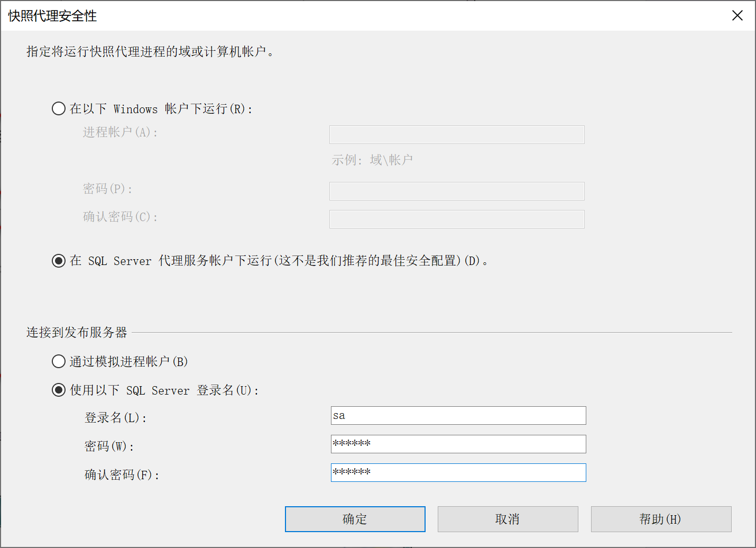Focus the 密码(W) password field
Viewport: 756px width, 548px height.
pos(458,444)
